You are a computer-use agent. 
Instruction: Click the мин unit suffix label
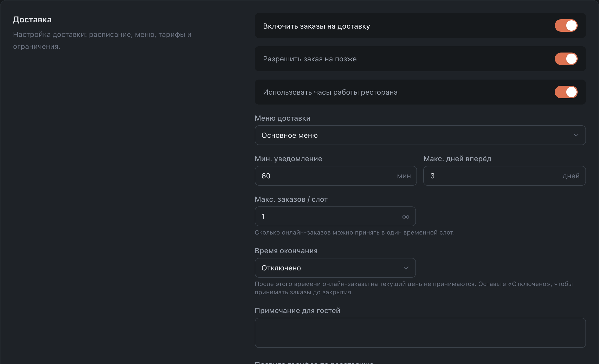click(x=404, y=176)
